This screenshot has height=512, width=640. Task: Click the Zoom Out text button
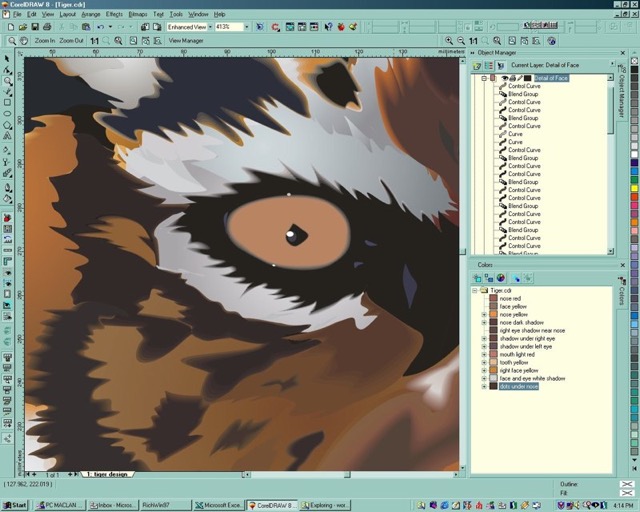click(71, 41)
